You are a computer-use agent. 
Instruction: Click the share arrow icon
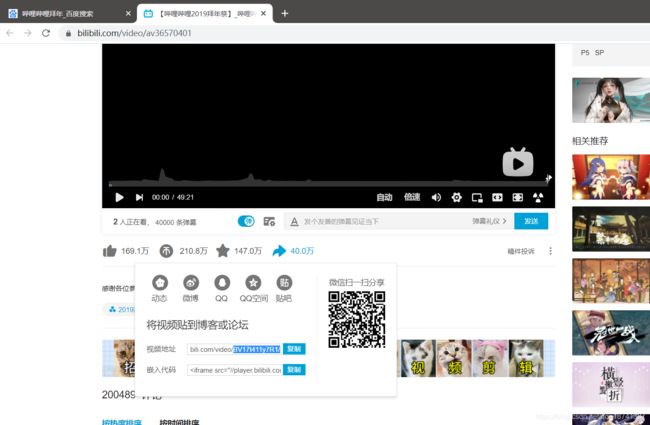tap(279, 251)
